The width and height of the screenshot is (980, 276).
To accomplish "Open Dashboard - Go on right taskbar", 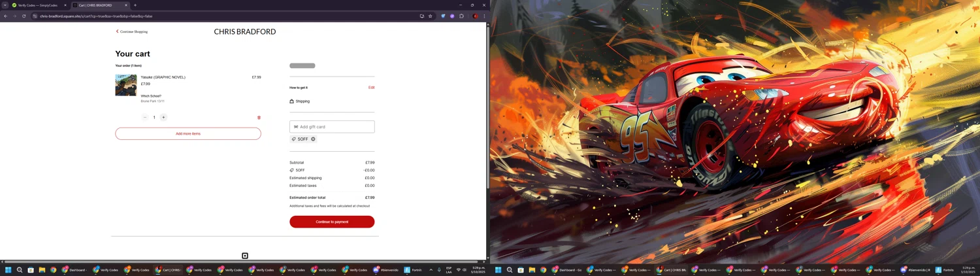I will tap(567, 269).
